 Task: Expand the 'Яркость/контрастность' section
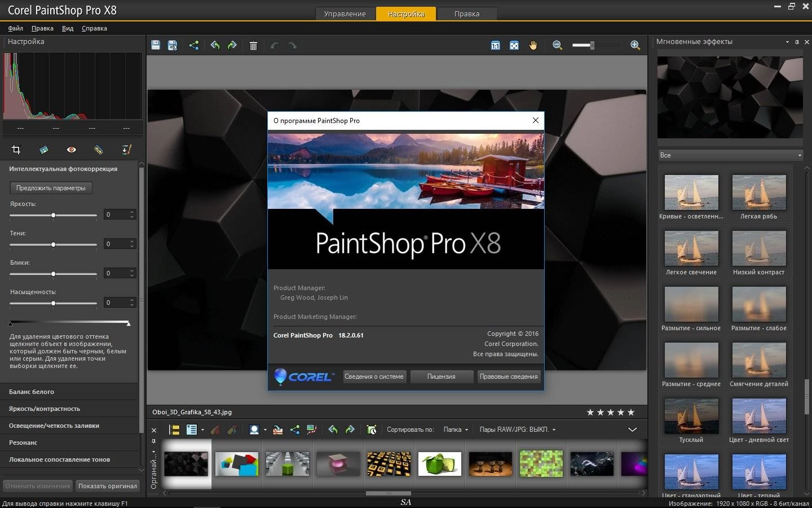[69, 409]
